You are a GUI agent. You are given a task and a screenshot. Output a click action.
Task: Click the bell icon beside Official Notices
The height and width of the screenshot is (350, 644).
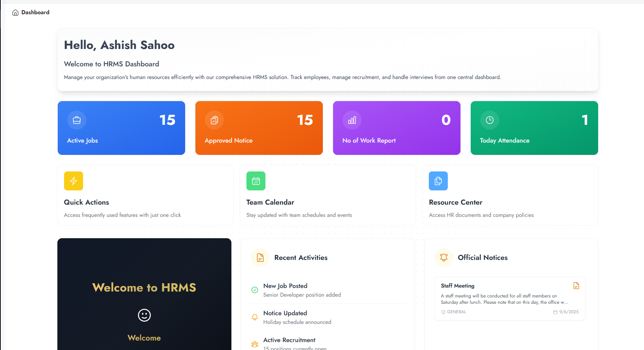point(444,258)
